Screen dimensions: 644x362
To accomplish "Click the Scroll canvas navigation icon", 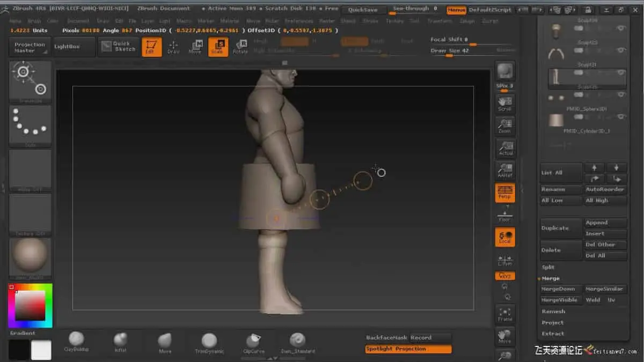I will click(504, 104).
